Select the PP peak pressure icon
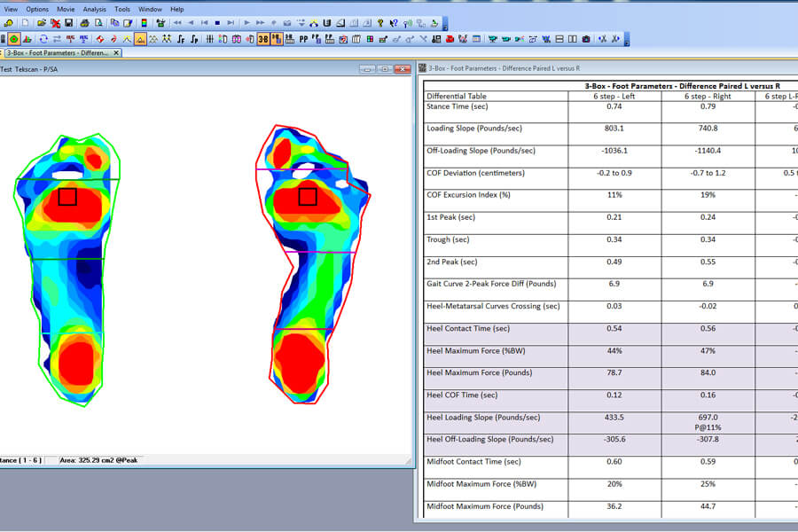This screenshot has width=798, height=532. pyautogui.click(x=306, y=38)
